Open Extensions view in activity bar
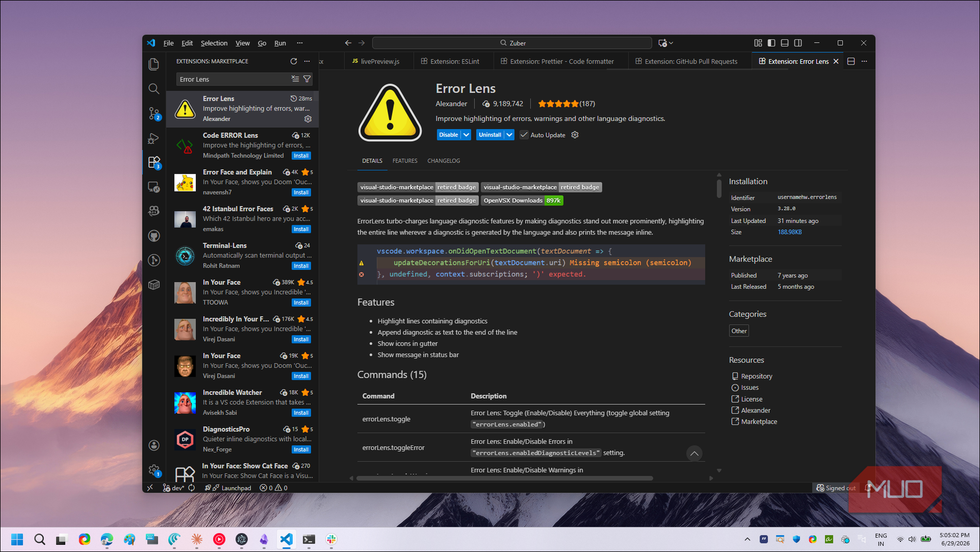Viewport: 980px width, 552px height. pyautogui.click(x=154, y=162)
